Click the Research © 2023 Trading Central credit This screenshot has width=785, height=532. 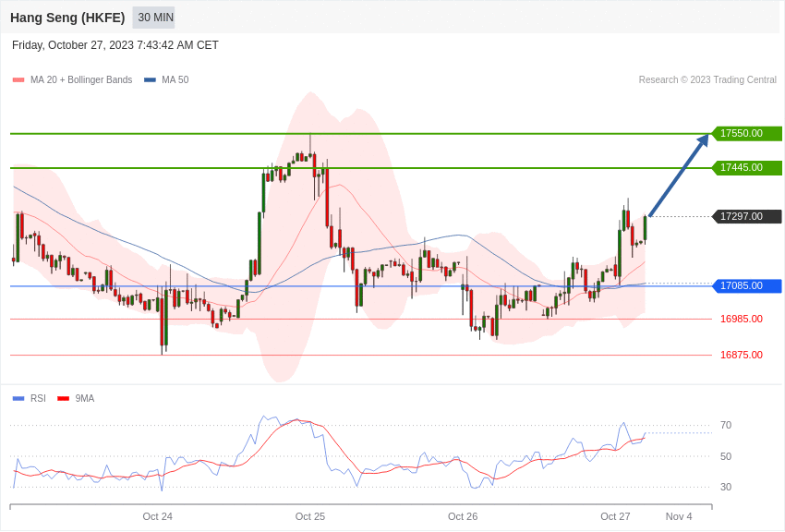pos(707,79)
